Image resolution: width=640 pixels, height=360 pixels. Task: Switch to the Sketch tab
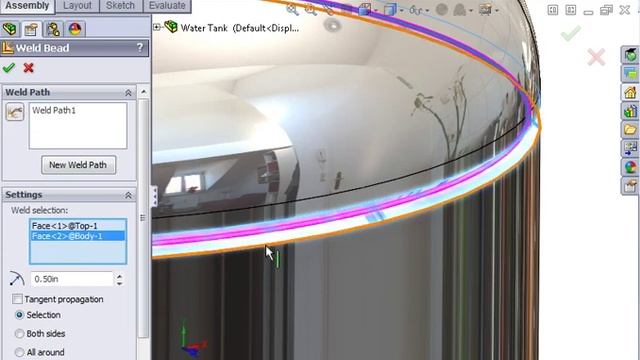[x=120, y=6]
